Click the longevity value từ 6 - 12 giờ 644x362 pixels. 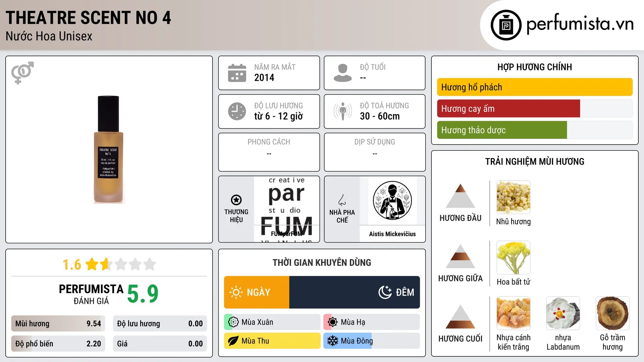tap(279, 116)
